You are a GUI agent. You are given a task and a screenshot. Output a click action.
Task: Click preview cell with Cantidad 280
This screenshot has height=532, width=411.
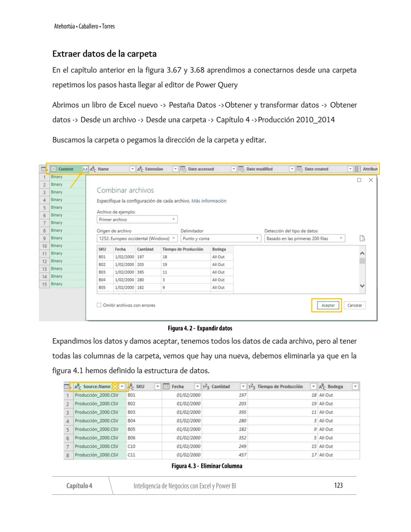141,280
